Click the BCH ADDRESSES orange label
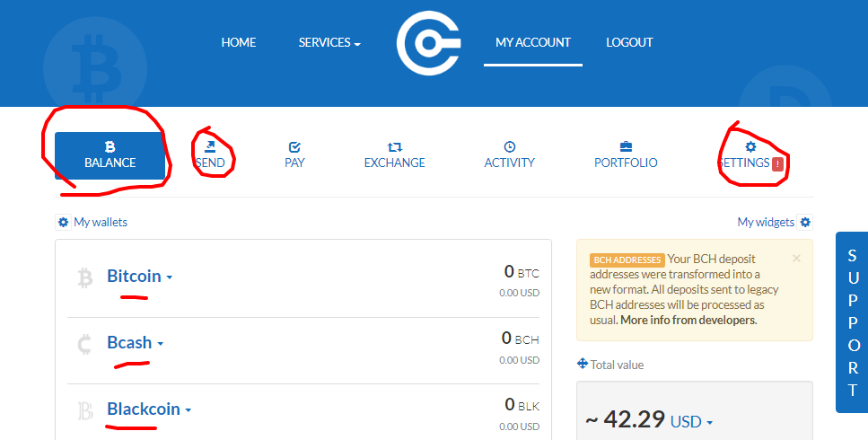Viewport: 868px width, 440px height. tap(627, 260)
